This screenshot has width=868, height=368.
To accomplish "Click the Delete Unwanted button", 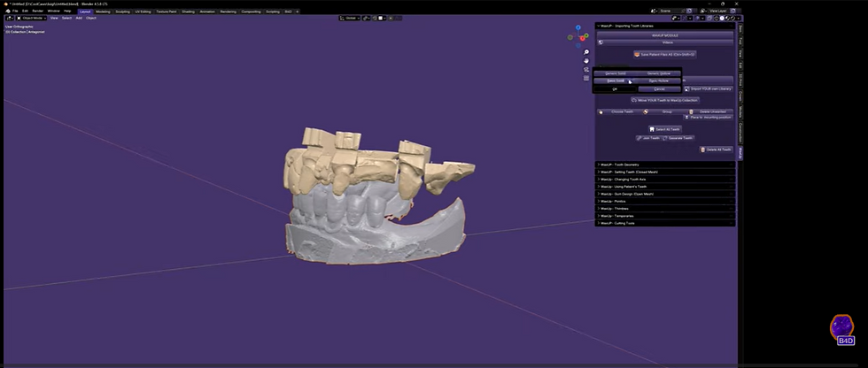I will coord(710,111).
